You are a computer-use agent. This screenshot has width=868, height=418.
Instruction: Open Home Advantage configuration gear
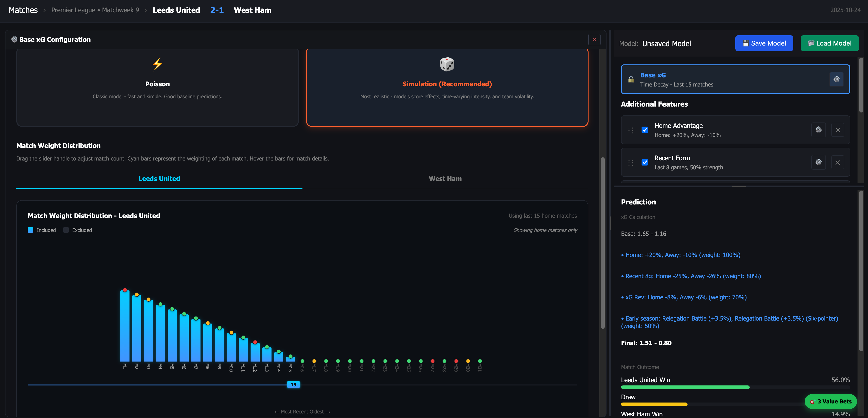coord(818,130)
